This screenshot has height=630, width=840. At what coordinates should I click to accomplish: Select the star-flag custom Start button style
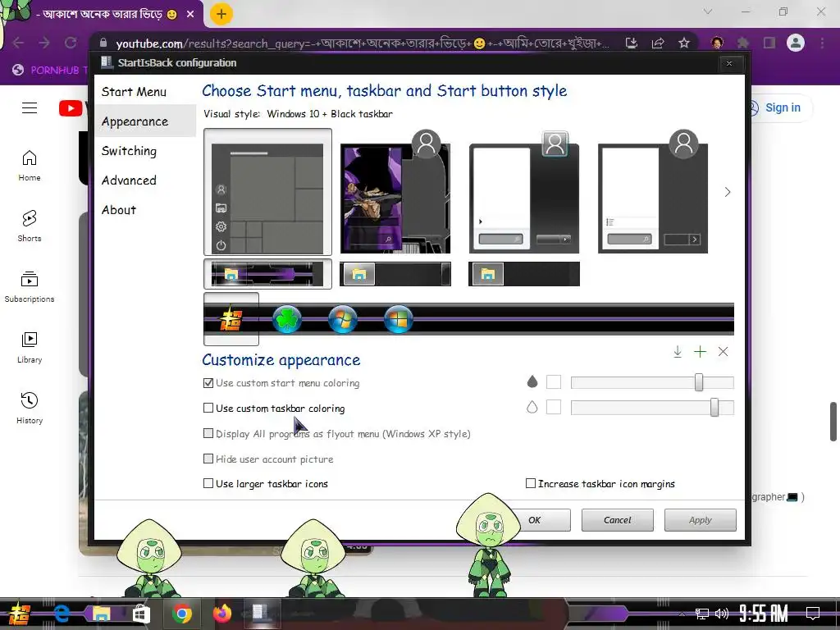(231, 320)
